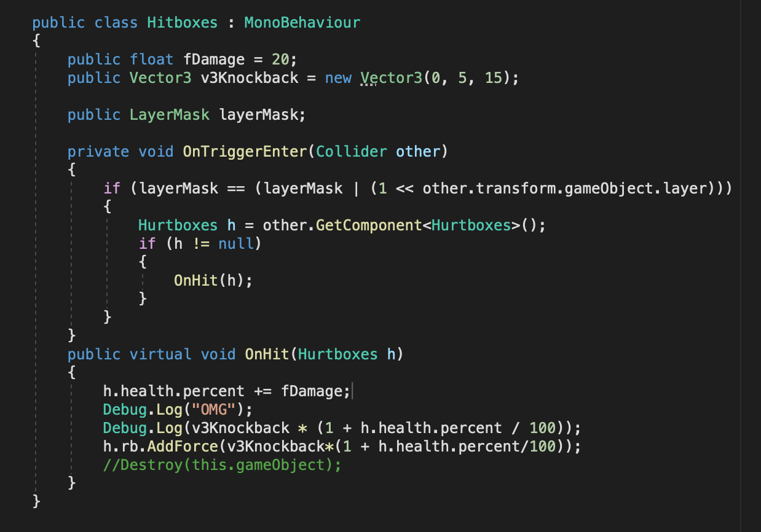Click the final closing brace of the class
The image size is (761, 532).
pos(36,502)
